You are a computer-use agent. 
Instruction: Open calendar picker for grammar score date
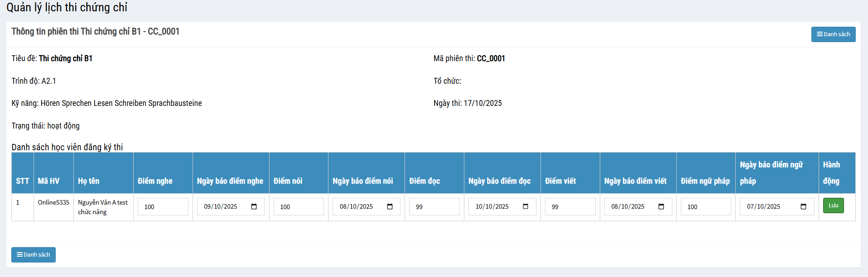(803, 207)
